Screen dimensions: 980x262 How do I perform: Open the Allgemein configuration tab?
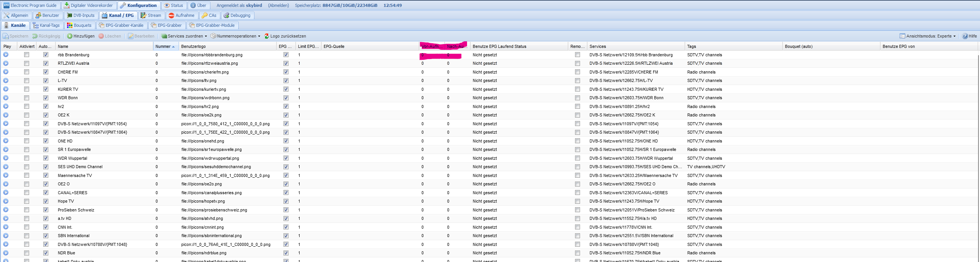click(x=16, y=15)
